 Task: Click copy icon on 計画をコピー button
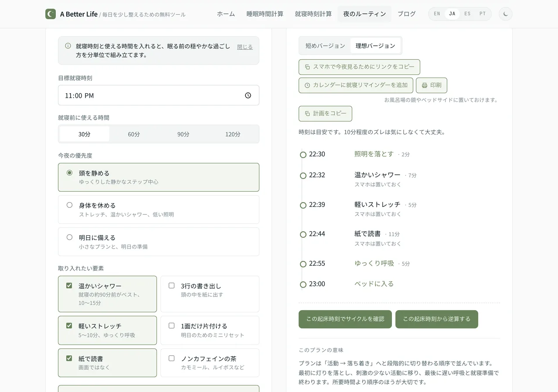click(307, 114)
